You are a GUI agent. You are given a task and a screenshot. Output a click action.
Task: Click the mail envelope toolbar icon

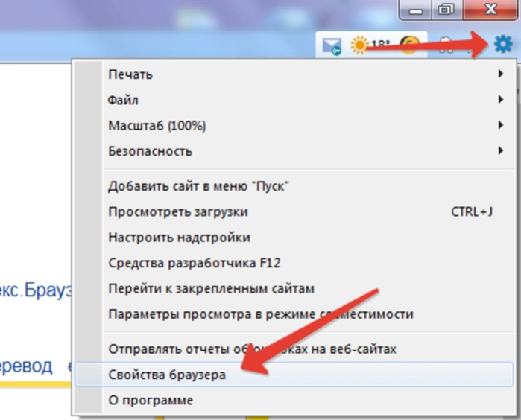coord(332,45)
